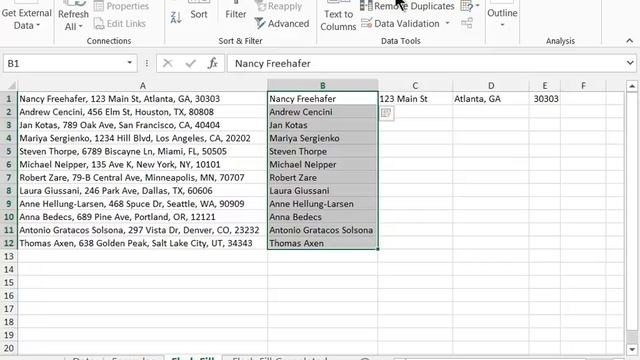Click cell A2 Andrew Cencini address row
Viewport: 640px width, 360px height.
142,112
